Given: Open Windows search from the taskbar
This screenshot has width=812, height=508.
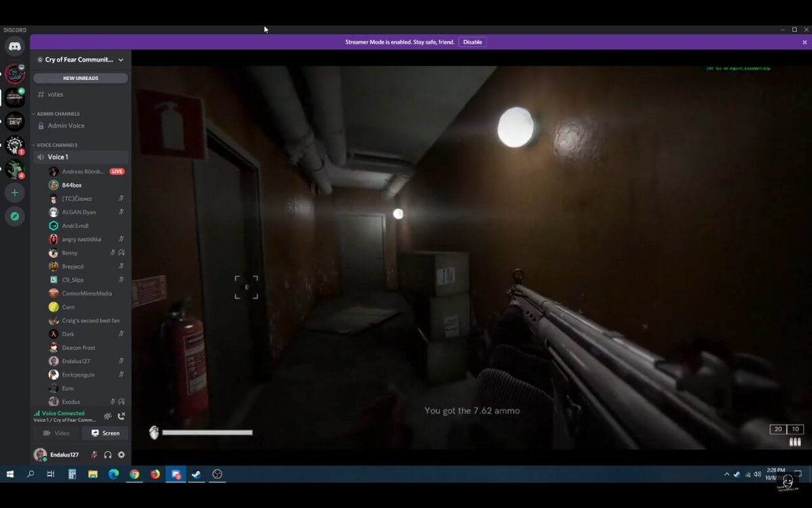Looking at the screenshot, I should [x=30, y=474].
